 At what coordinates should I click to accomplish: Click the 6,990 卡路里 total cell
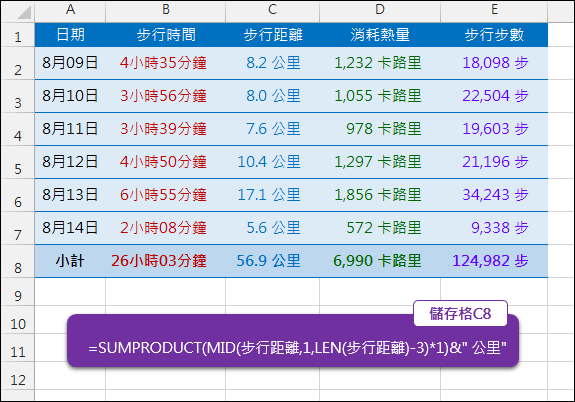tap(380, 261)
